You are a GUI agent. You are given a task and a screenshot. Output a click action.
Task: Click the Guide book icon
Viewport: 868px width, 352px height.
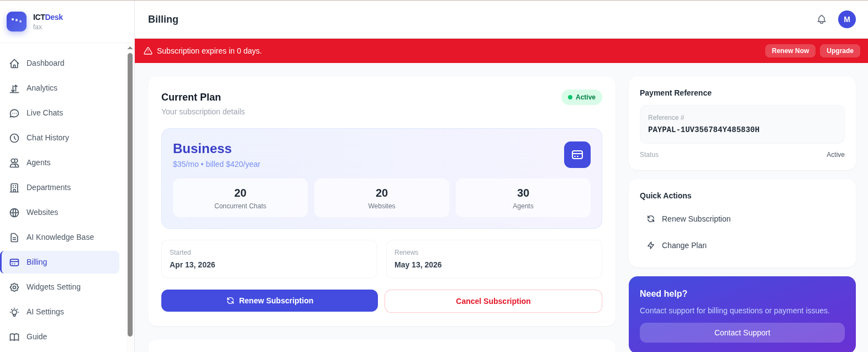14,337
